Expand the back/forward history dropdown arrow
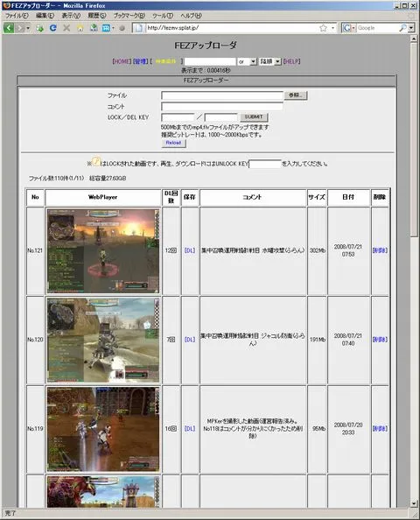This screenshot has height=520, width=420. (28, 28)
